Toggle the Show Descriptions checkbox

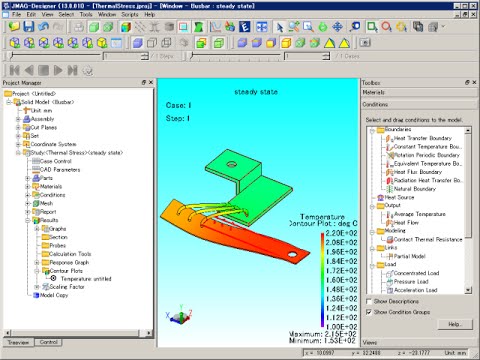click(369, 301)
